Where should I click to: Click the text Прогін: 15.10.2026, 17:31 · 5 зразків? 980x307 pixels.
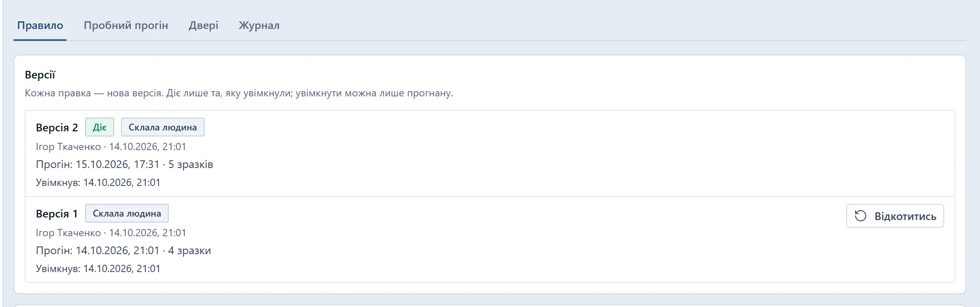tap(124, 164)
